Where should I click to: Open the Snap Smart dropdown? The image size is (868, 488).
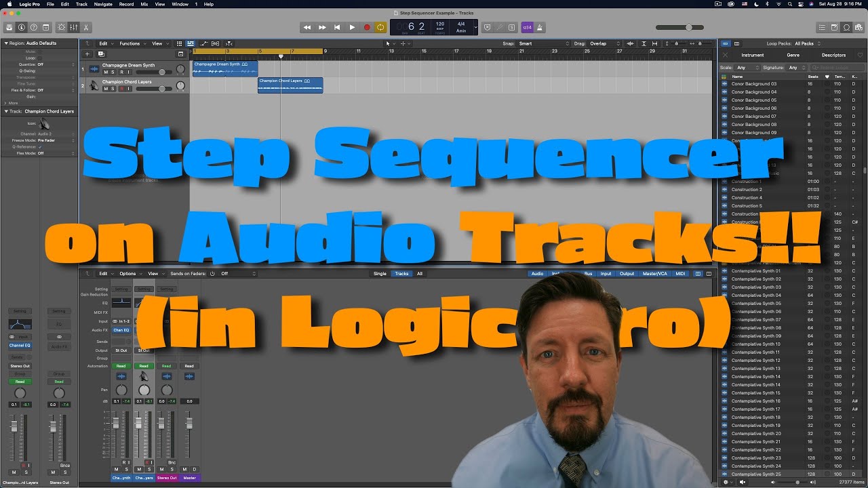545,43
